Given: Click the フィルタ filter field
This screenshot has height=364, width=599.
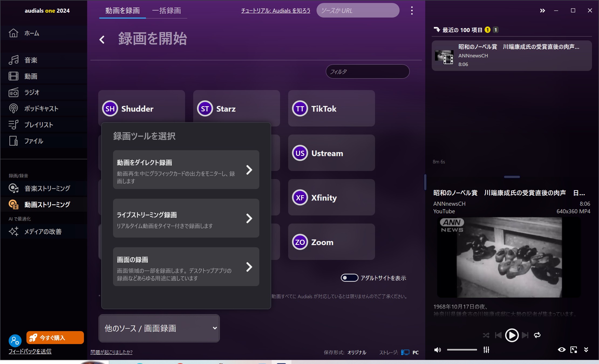Looking at the screenshot, I should point(367,71).
